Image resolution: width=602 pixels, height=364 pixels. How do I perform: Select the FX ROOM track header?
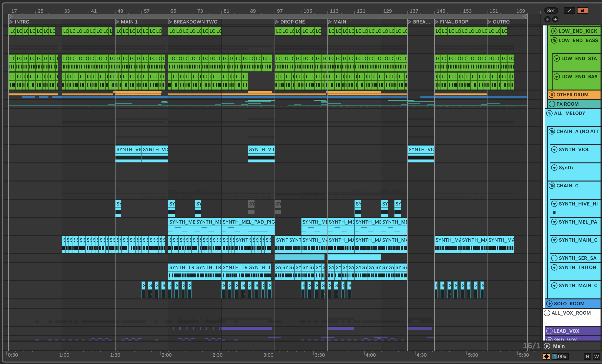(574, 104)
